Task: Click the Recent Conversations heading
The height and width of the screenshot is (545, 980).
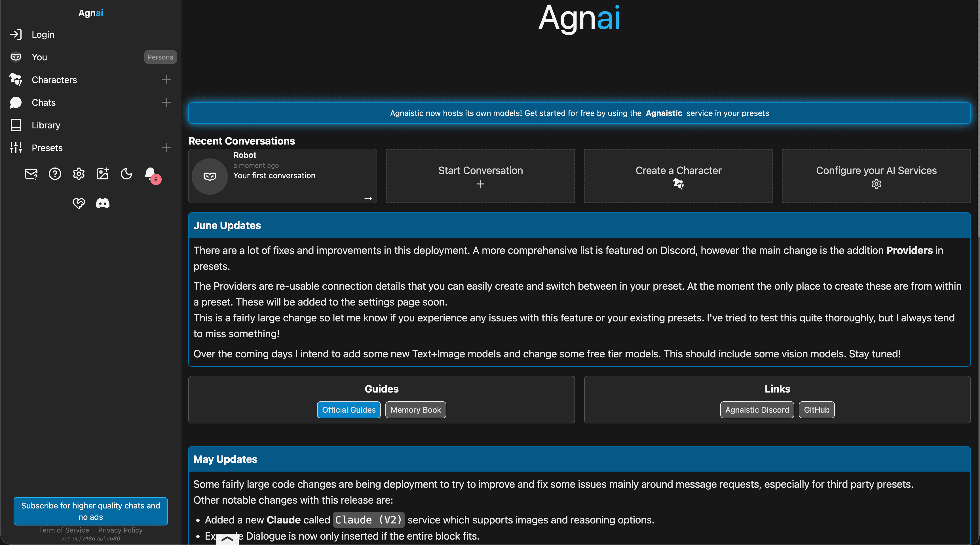Action: (x=242, y=141)
